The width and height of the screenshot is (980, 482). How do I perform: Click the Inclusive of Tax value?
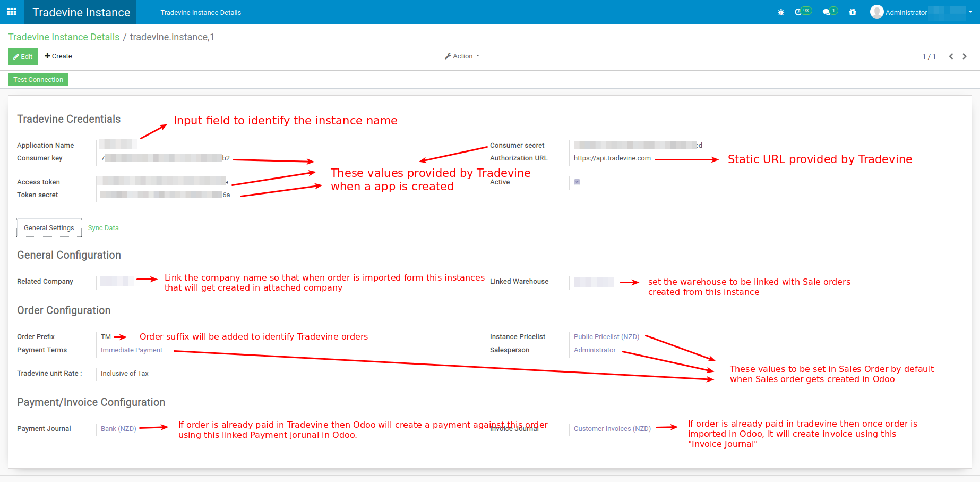tap(125, 374)
